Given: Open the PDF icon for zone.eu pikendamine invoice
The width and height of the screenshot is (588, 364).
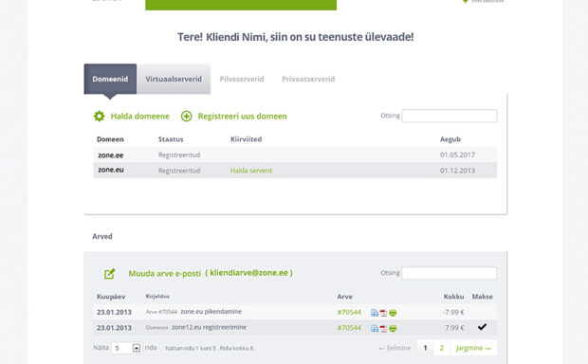Looking at the screenshot, I should pyautogui.click(x=383, y=313).
